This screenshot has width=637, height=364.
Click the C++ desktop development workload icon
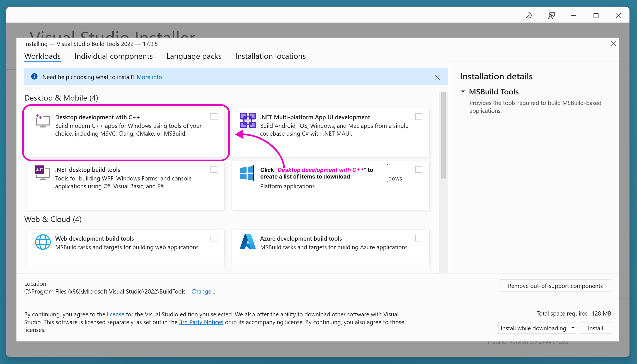pos(43,121)
